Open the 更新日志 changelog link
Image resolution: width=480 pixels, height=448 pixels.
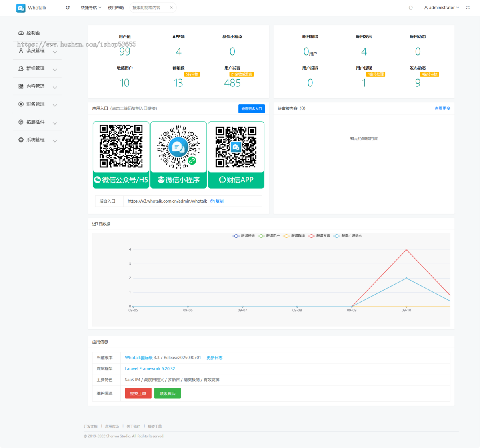(214, 358)
